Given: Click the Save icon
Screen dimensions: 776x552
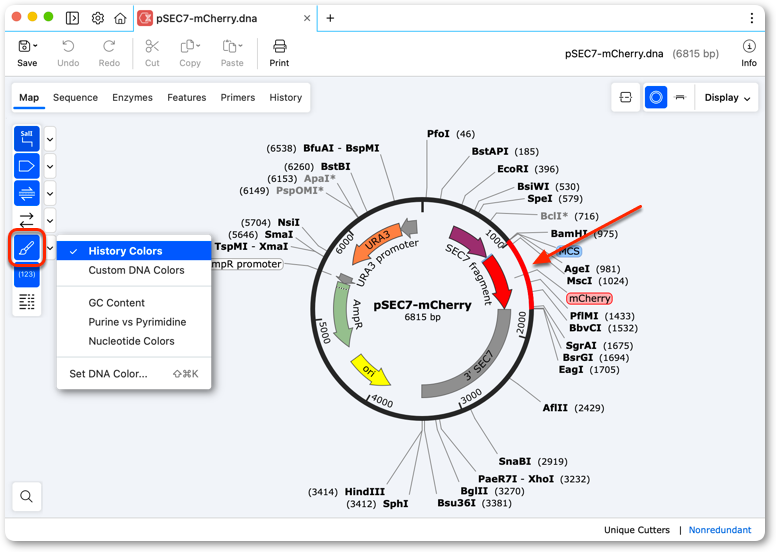Looking at the screenshot, I should tap(24, 47).
